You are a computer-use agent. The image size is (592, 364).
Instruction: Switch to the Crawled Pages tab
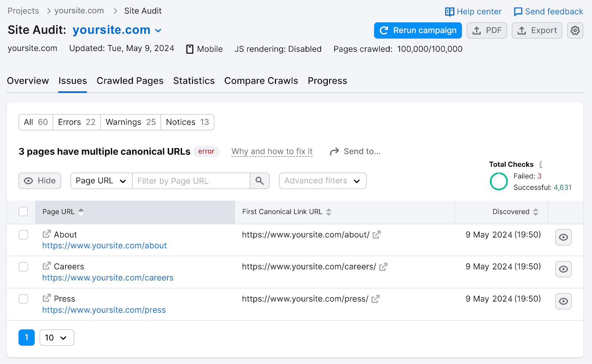pos(130,81)
